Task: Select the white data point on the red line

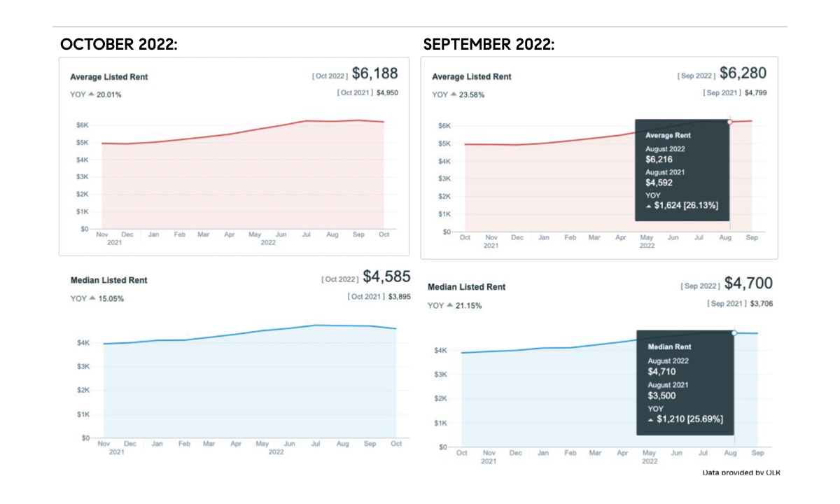Action: point(729,122)
